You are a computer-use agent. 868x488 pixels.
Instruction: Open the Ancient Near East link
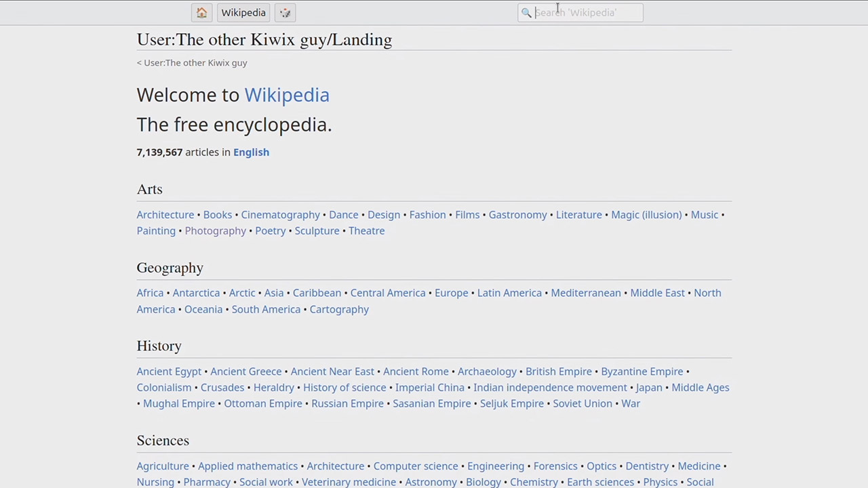[x=332, y=371]
